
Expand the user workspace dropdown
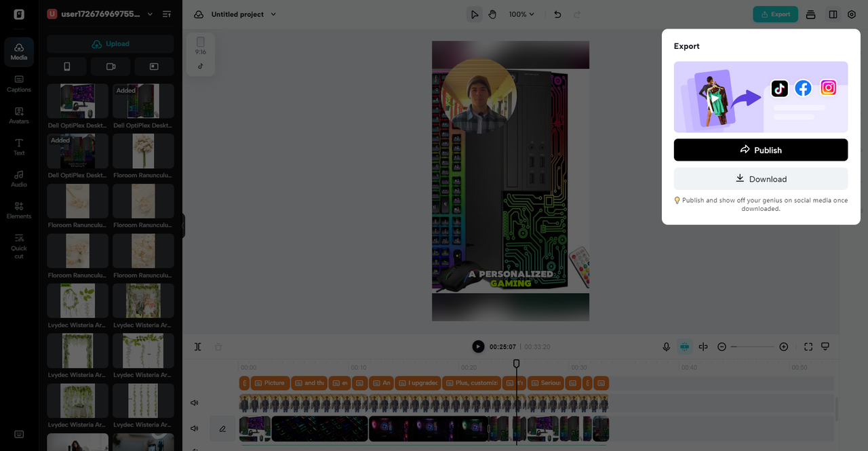coord(150,14)
